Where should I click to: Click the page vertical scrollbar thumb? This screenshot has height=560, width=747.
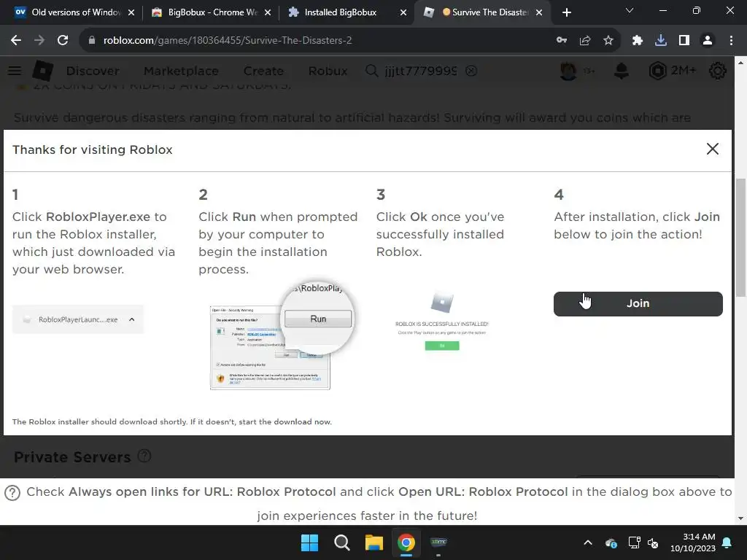[741, 237]
